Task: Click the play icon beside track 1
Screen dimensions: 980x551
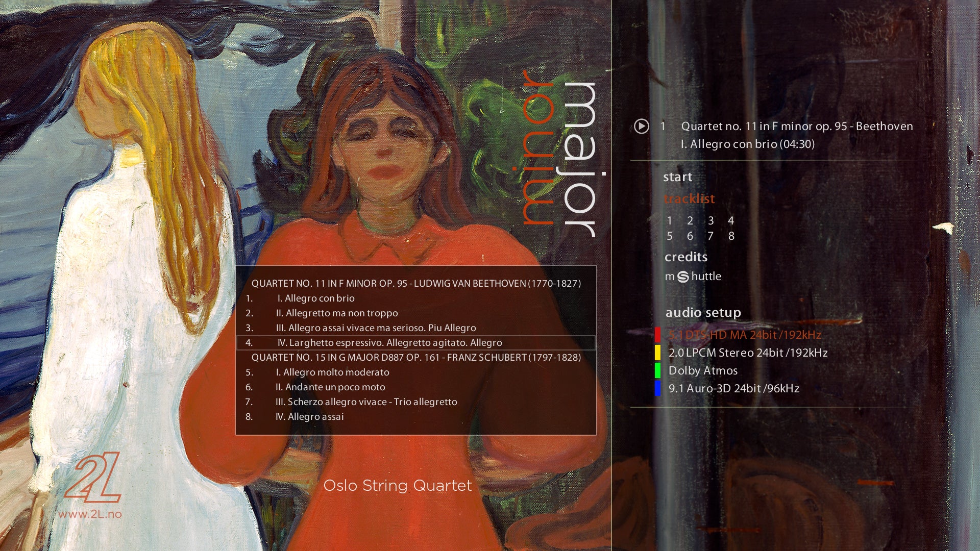Action: point(642,126)
